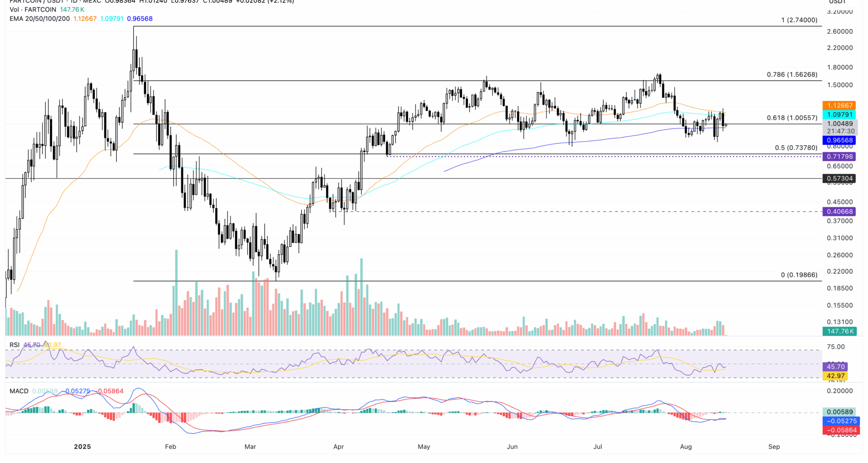868x463 pixels.
Task: Select the Fibonacci 0 (0.19866) bottom label
Action: (799, 275)
